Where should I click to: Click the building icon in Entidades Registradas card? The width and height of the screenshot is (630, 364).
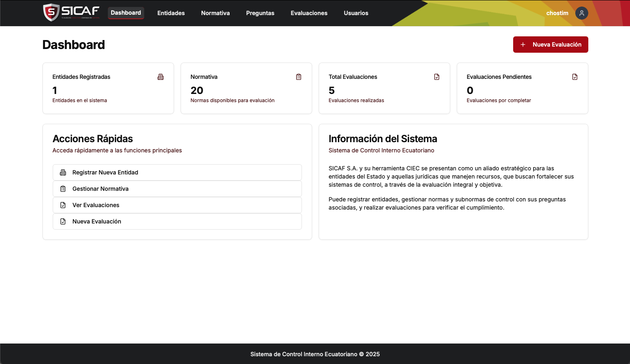[x=161, y=77]
